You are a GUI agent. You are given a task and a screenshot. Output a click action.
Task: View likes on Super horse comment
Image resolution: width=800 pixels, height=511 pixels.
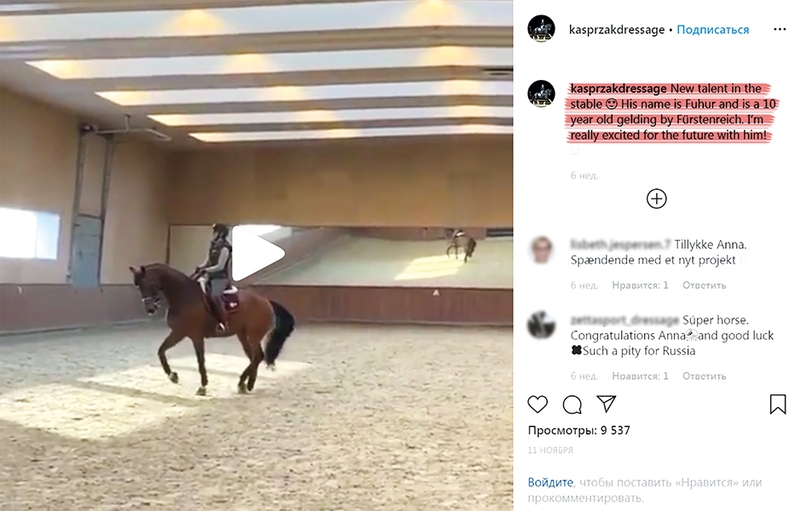[x=640, y=376]
